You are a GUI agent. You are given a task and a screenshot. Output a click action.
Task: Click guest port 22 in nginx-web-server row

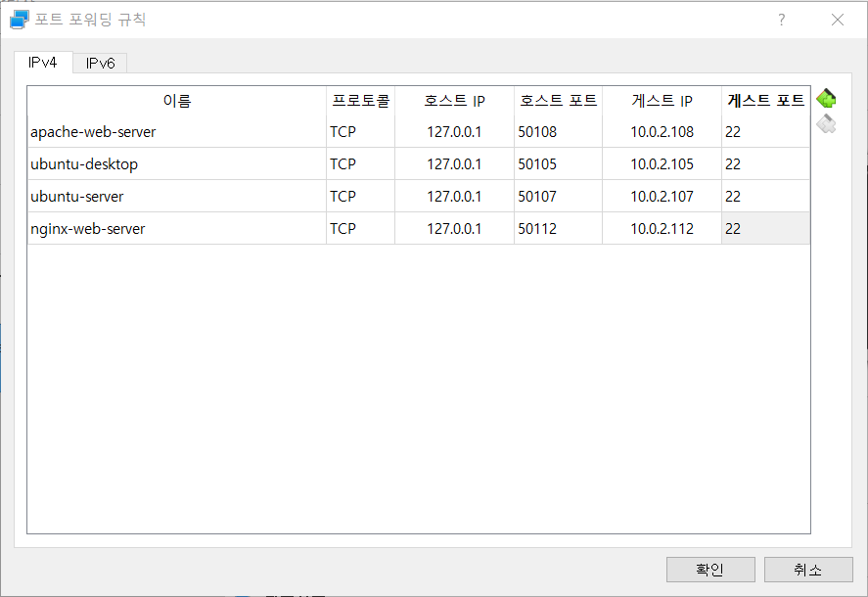pos(765,228)
